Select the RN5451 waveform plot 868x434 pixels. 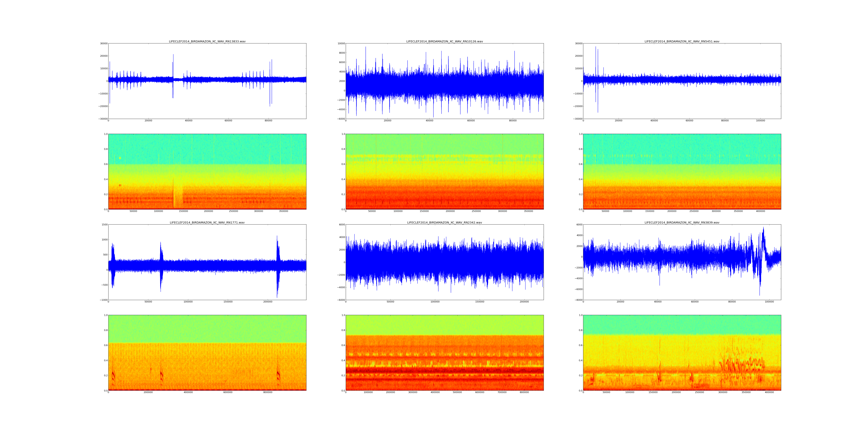point(682,81)
